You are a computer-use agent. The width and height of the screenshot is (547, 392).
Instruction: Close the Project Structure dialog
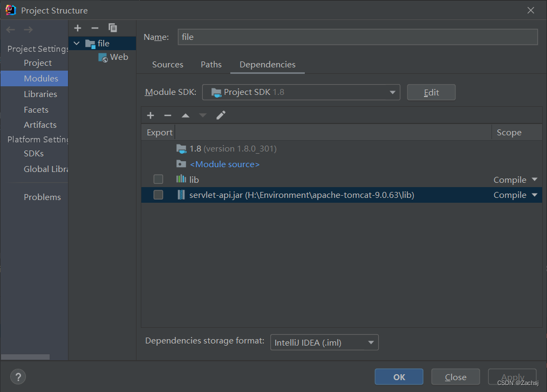(531, 10)
